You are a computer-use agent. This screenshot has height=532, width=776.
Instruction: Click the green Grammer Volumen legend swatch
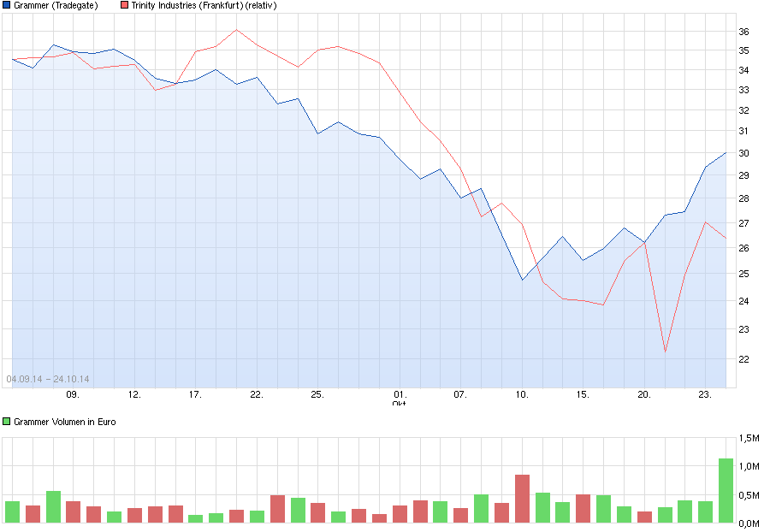pyautogui.click(x=7, y=422)
